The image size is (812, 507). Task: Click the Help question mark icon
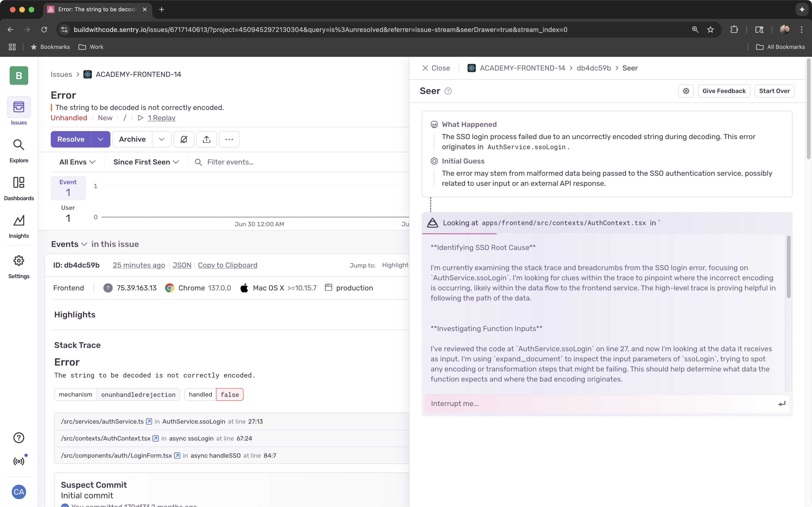coord(19,438)
